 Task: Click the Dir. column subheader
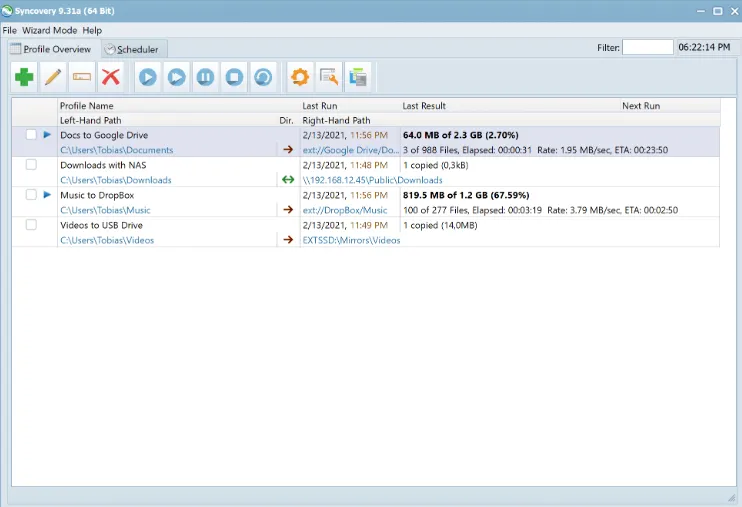tap(286, 121)
